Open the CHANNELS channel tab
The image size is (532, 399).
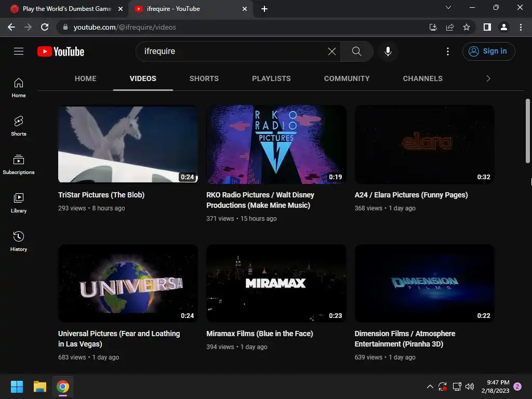(x=423, y=78)
